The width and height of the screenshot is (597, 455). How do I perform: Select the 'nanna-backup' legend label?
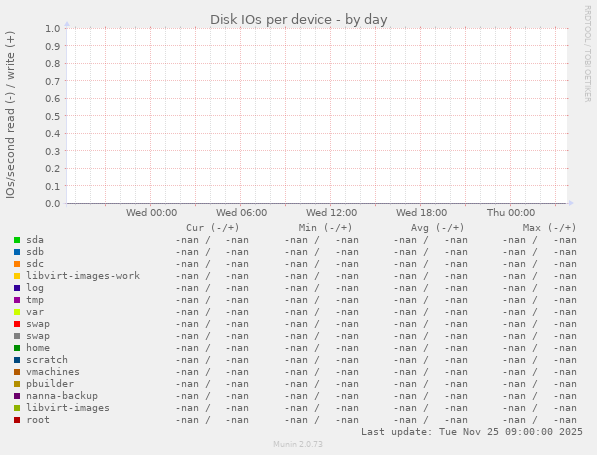62,396
